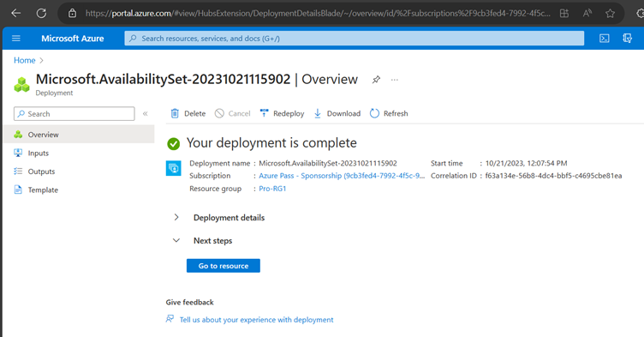Open Cloud Shell from the top bar
This screenshot has height=337, width=644.
point(604,39)
